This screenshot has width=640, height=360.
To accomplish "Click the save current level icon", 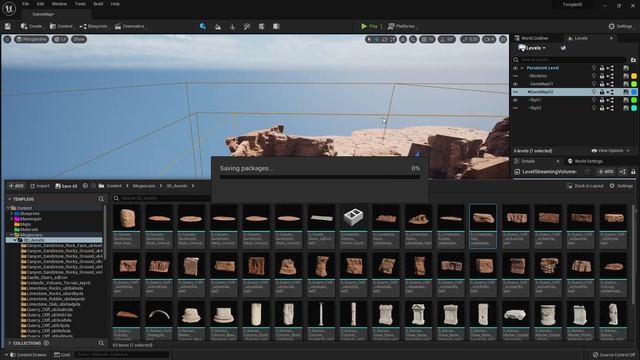I will click(8, 26).
